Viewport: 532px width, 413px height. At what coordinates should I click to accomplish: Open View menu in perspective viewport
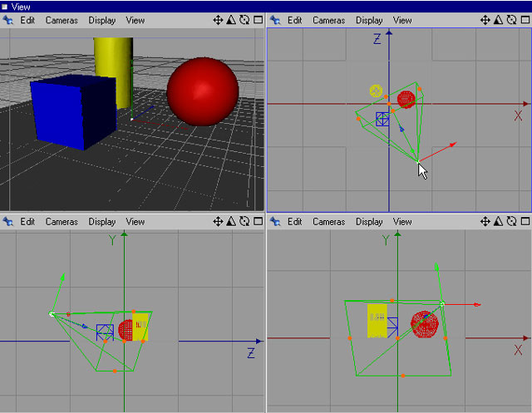135,20
